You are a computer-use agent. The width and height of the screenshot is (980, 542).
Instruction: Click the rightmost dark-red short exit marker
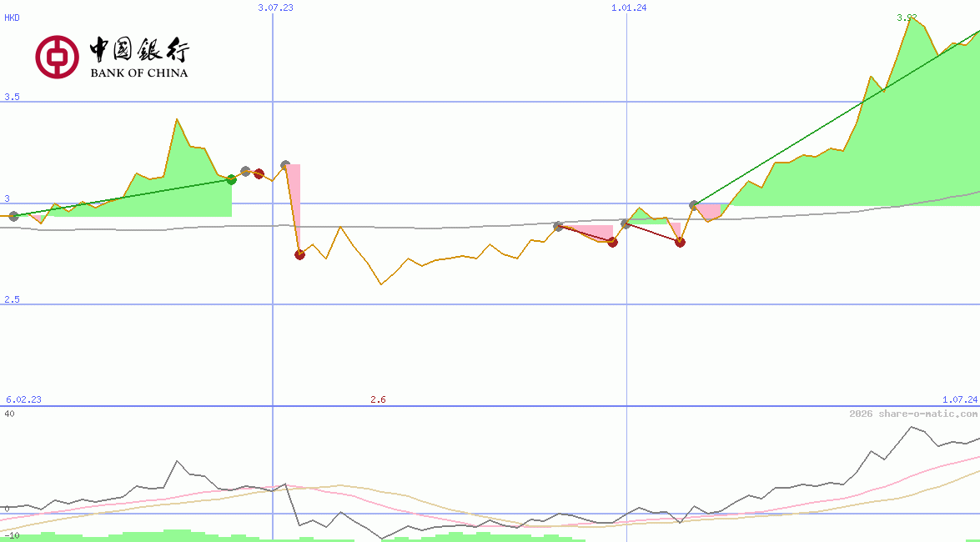tap(680, 243)
